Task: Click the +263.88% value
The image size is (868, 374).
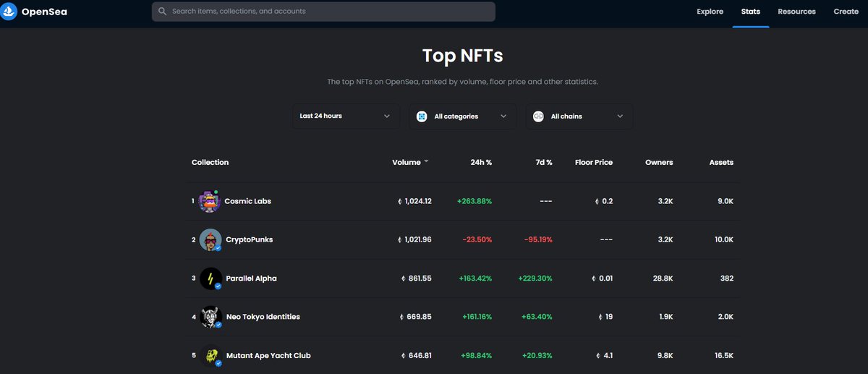Action: pyautogui.click(x=475, y=201)
